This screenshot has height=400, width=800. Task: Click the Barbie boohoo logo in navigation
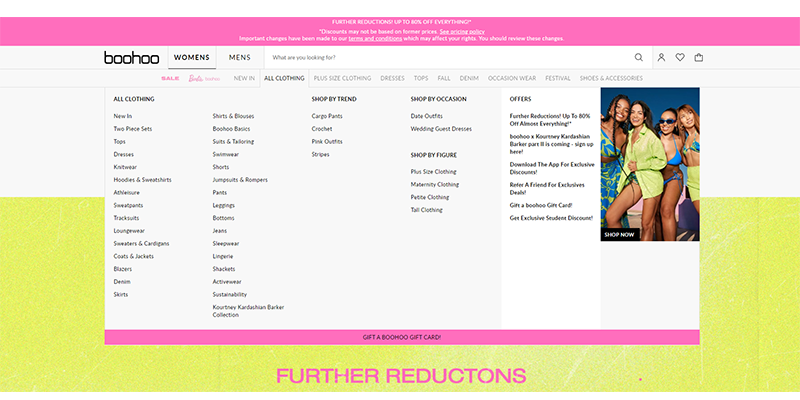pos(204,78)
